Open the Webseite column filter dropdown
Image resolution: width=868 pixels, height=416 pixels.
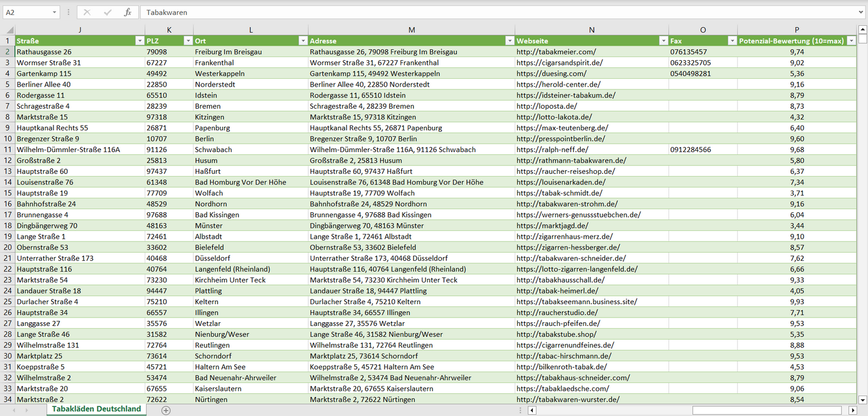pyautogui.click(x=663, y=41)
